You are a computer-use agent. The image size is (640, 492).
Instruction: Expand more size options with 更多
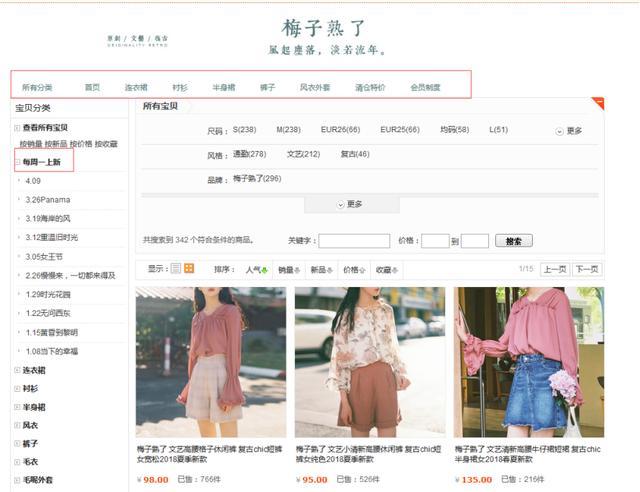pos(568,131)
